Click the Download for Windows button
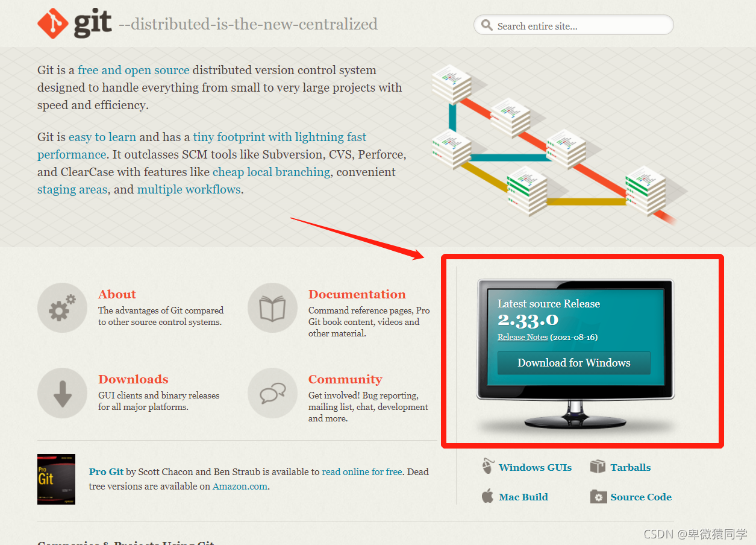The width and height of the screenshot is (756, 545). click(x=573, y=363)
